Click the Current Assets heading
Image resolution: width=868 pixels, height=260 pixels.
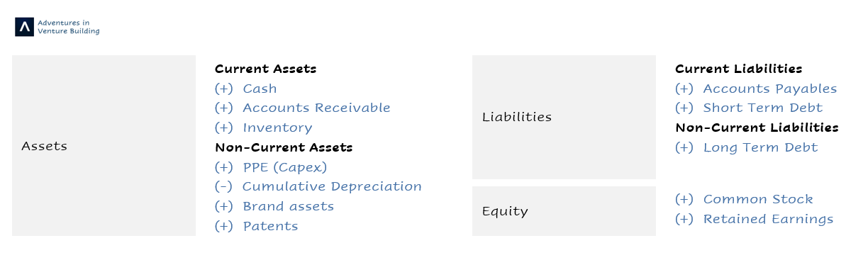tap(265, 69)
